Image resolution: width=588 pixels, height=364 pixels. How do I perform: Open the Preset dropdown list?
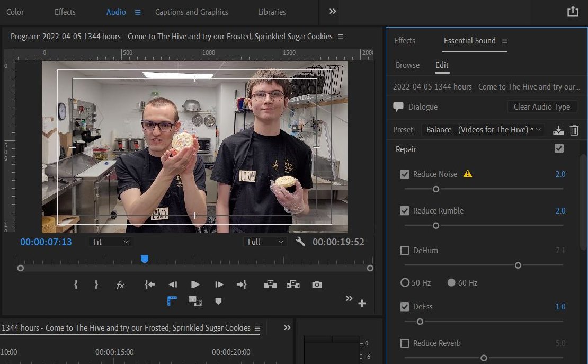[x=483, y=130]
